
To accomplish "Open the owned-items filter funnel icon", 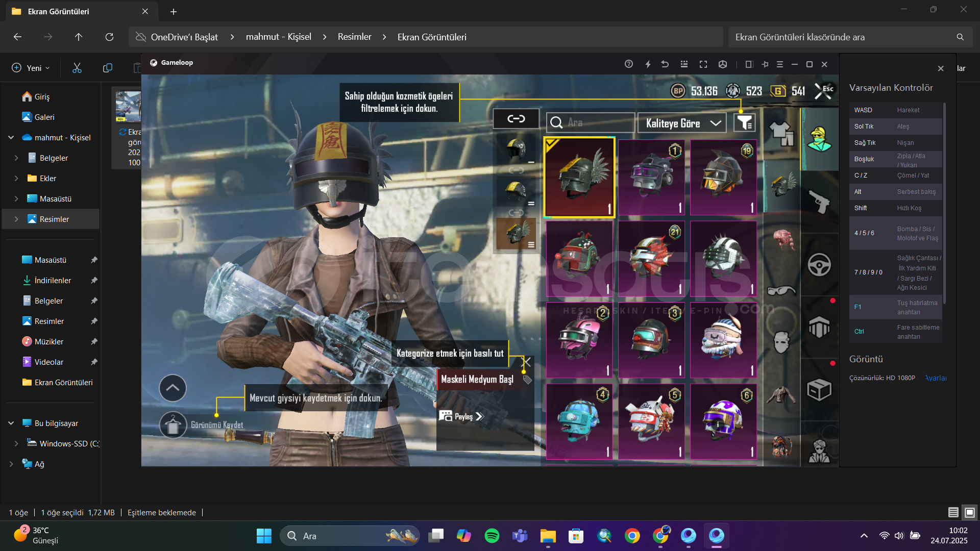I will [x=745, y=122].
